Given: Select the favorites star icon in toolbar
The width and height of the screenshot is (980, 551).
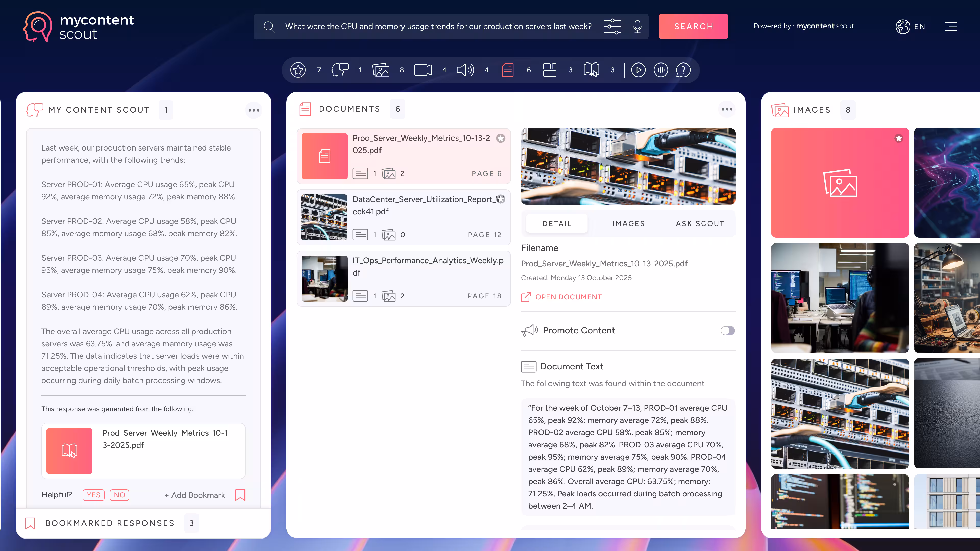Looking at the screenshot, I should coord(298,70).
